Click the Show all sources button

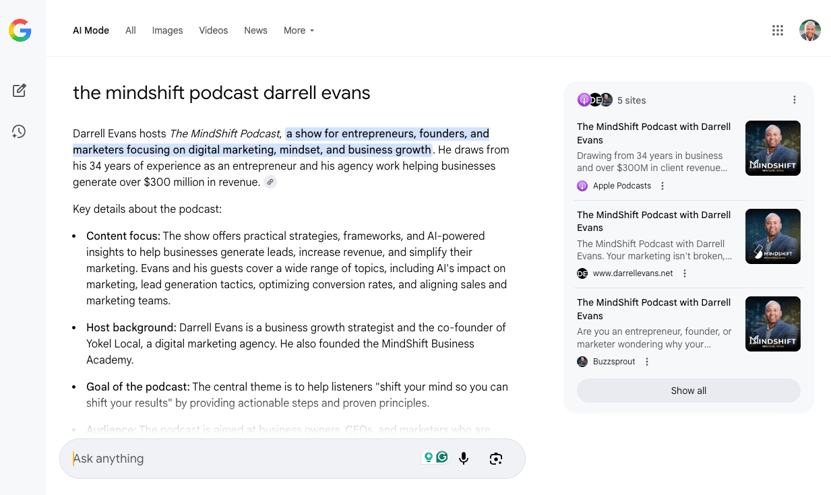click(x=688, y=391)
